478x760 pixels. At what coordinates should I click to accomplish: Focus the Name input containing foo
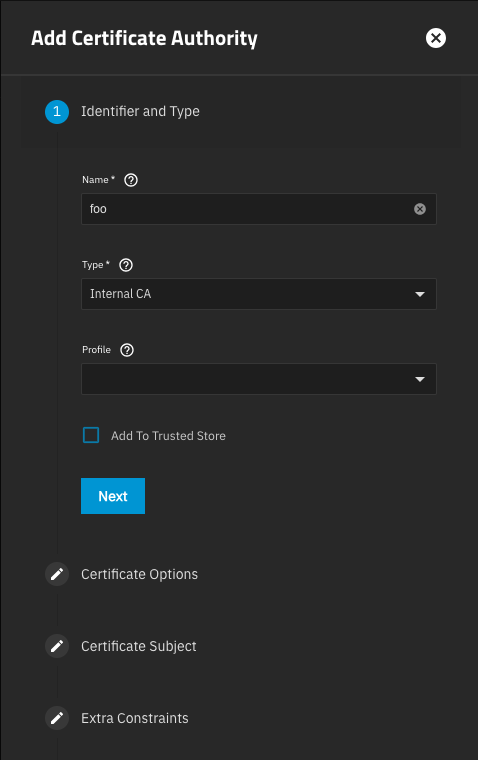[247, 209]
